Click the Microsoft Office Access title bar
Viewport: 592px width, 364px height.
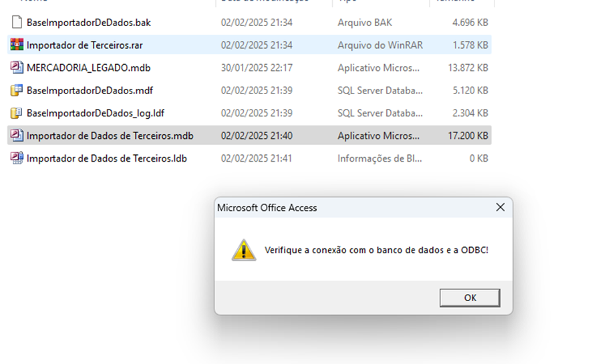(x=355, y=208)
